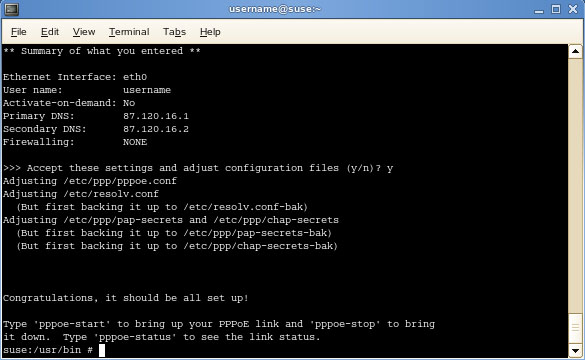Click the 'pppoe-status' command text
The height and width of the screenshot is (360, 585).
click(x=134, y=337)
